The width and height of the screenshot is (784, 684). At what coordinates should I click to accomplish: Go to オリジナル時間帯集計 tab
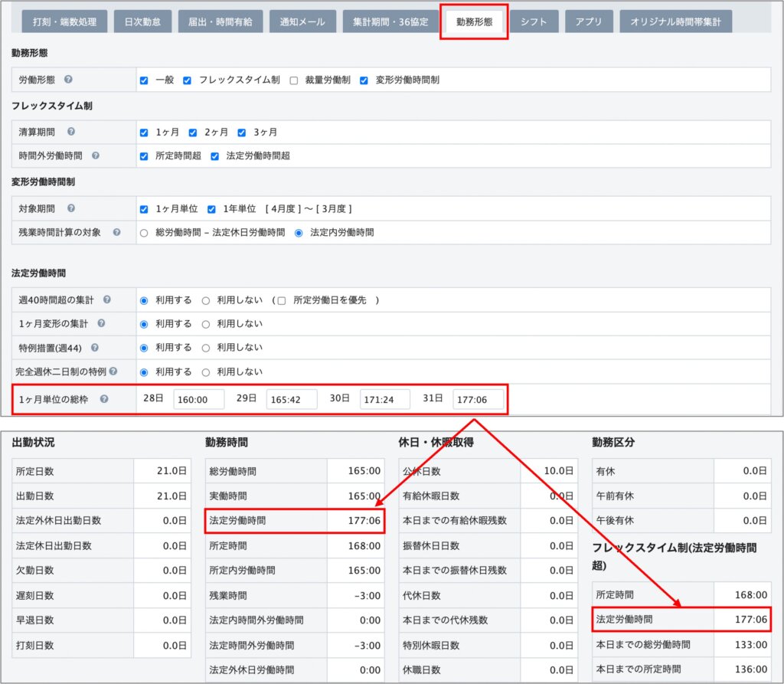pyautogui.click(x=675, y=21)
